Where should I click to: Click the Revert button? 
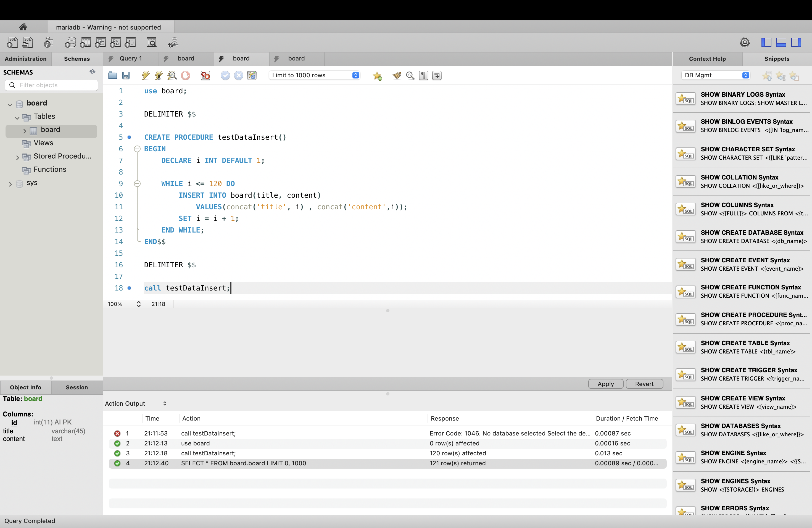tap(644, 384)
